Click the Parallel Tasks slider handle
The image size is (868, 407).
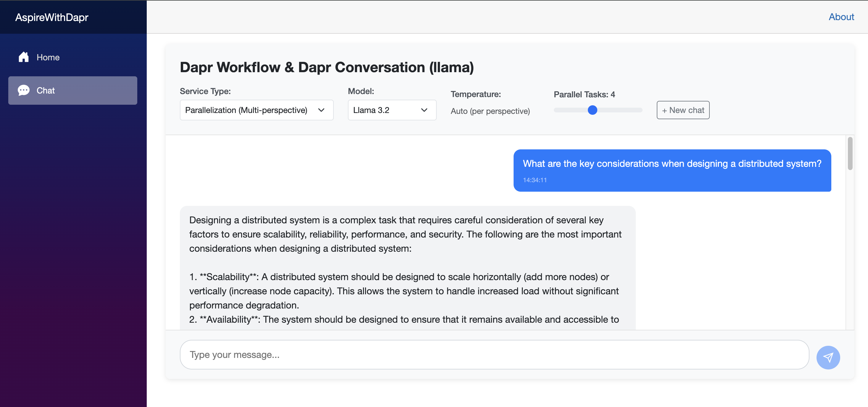(592, 110)
